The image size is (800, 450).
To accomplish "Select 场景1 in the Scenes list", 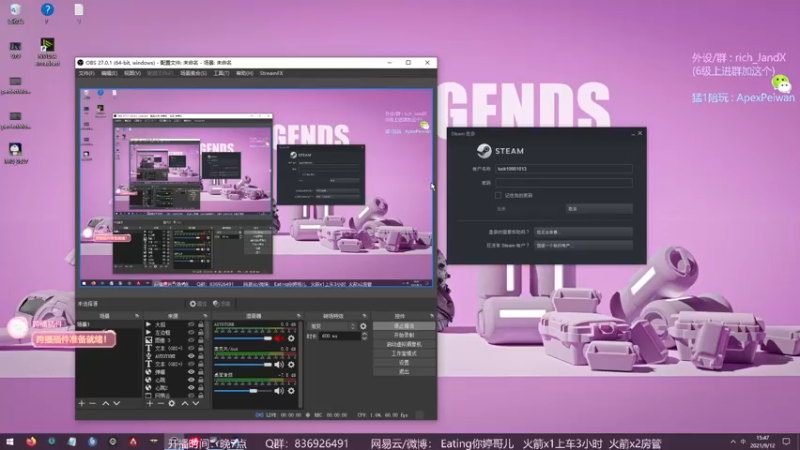I will pos(108,324).
